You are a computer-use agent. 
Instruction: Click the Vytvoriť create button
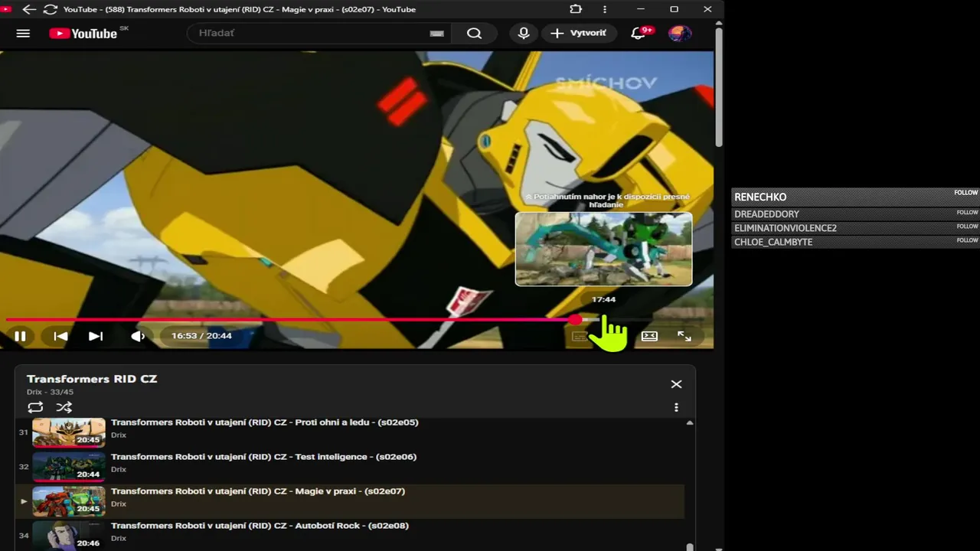[579, 34]
